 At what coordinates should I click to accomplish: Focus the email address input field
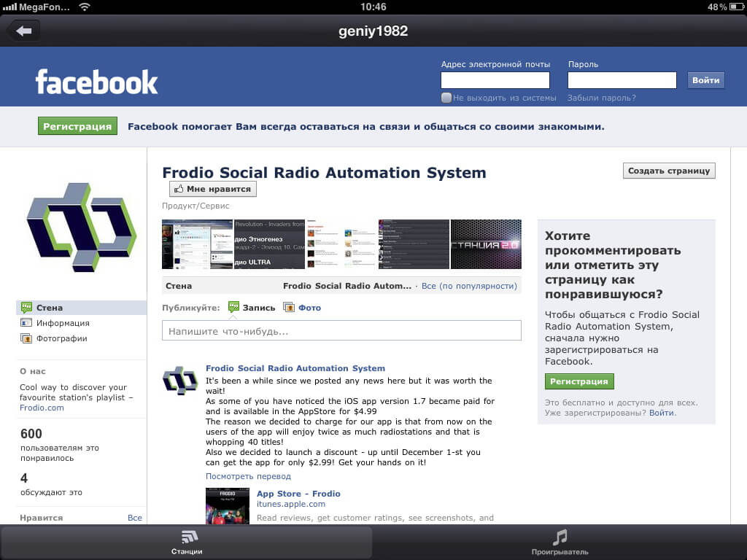click(x=495, y=80)
